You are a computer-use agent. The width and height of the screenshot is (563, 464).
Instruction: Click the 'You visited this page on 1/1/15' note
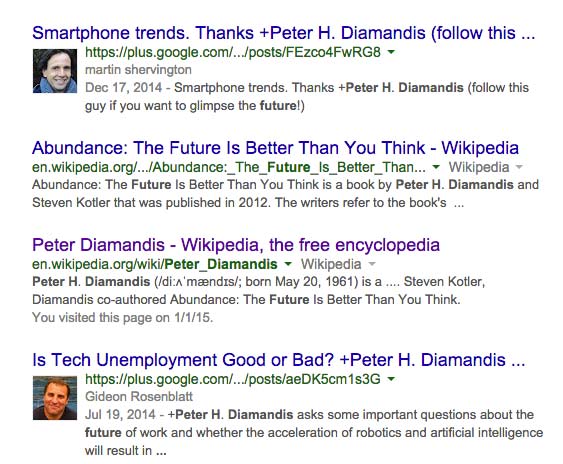point(122,317)
